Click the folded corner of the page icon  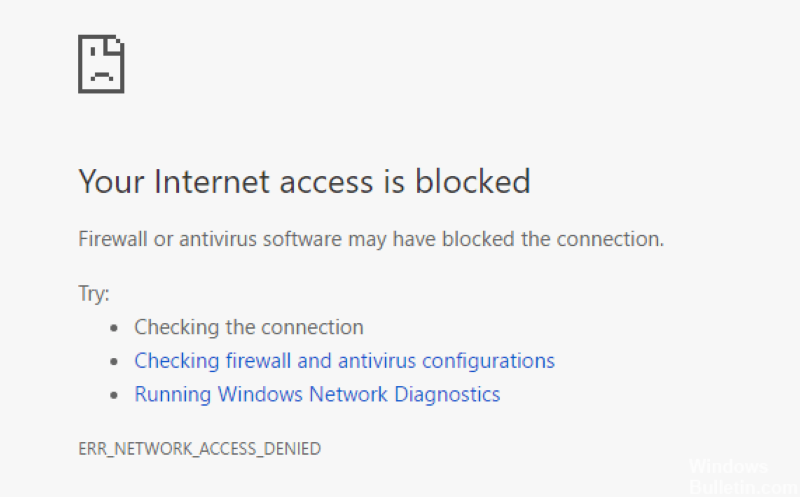115,44
